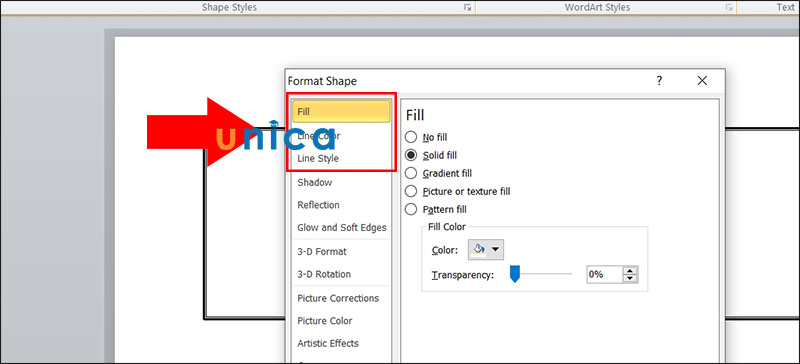The width and height of the screenshot is (800, 364).
Task: Decrease Transparency with the down arrow
Action: click(x=631, y=279)
